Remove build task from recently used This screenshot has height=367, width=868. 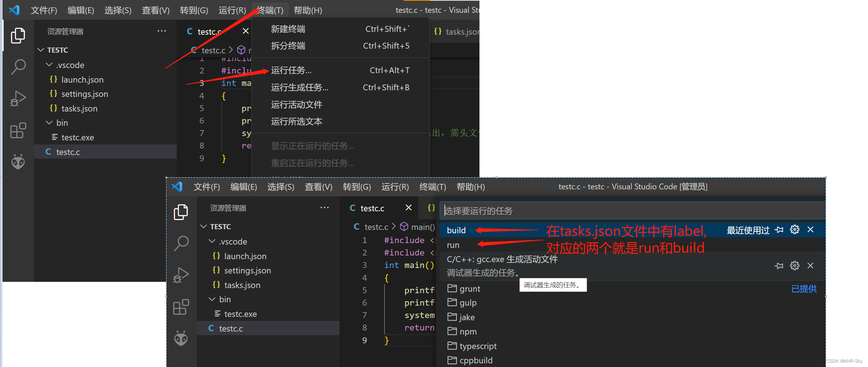[x=810, y=230]
